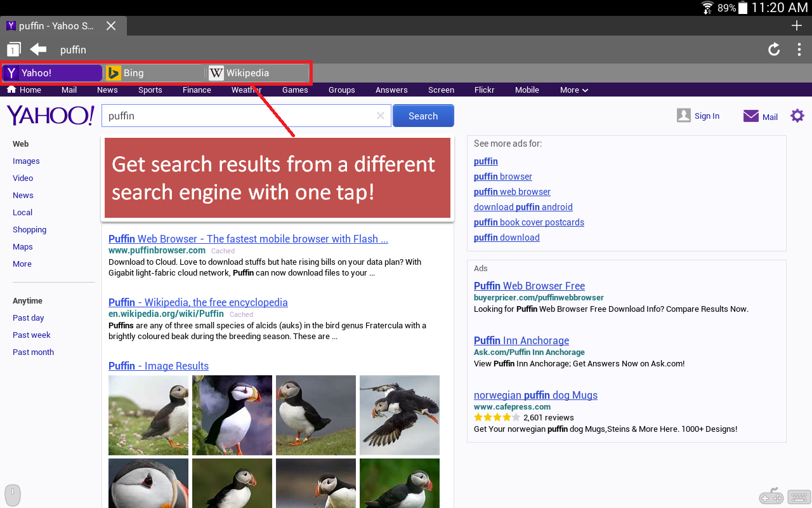Open Cached link for puffinbrowser.com

click(223, 251)
